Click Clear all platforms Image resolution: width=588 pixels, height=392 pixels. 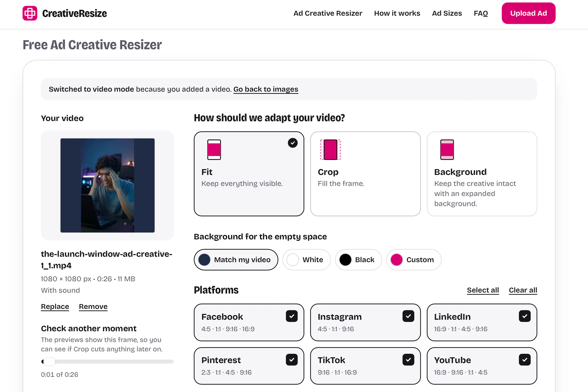[523, 290]
